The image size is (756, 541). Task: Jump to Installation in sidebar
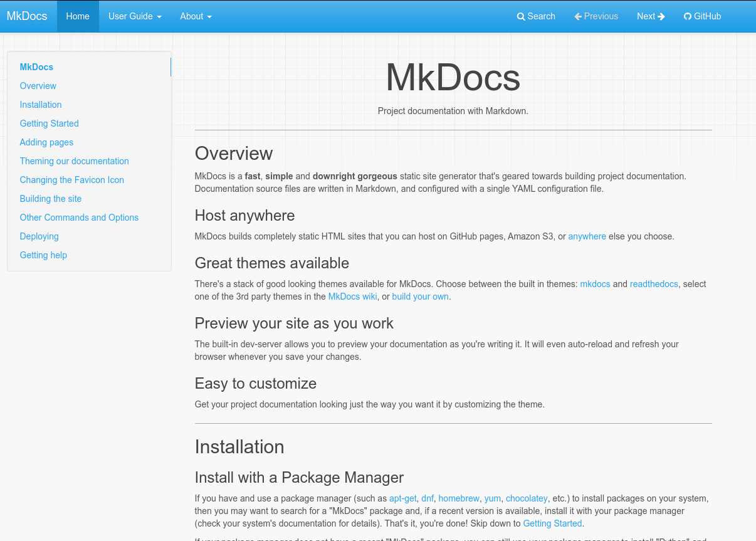[41, 105]
